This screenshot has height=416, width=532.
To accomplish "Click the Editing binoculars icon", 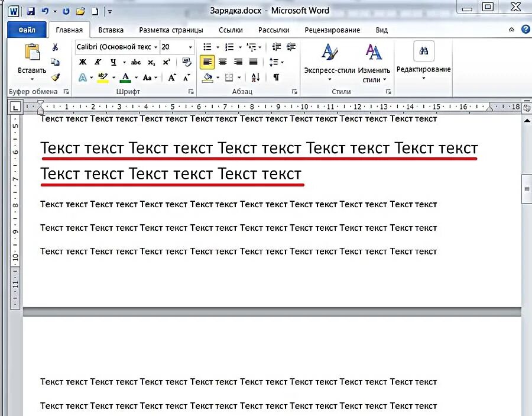I will click(424, 51).
